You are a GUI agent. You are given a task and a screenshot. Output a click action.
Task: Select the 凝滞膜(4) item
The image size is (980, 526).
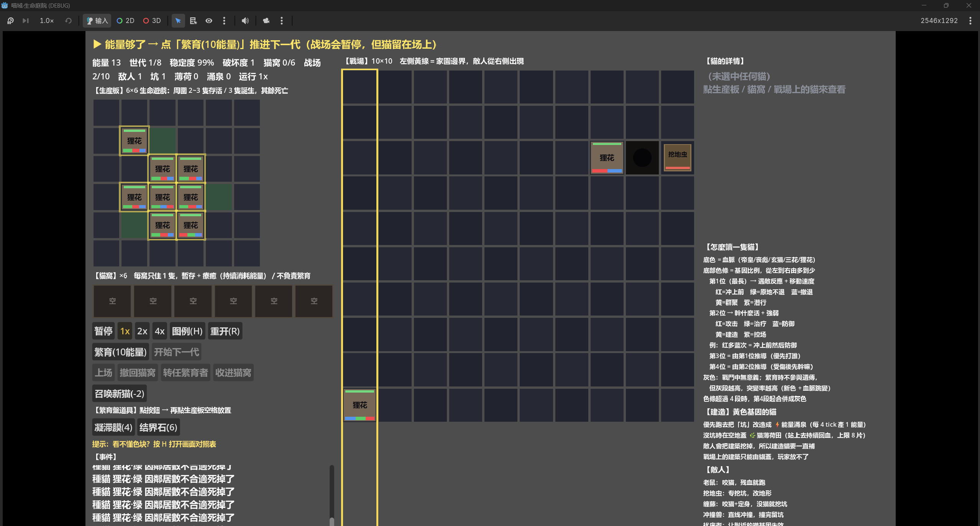[x=113, y=427]
